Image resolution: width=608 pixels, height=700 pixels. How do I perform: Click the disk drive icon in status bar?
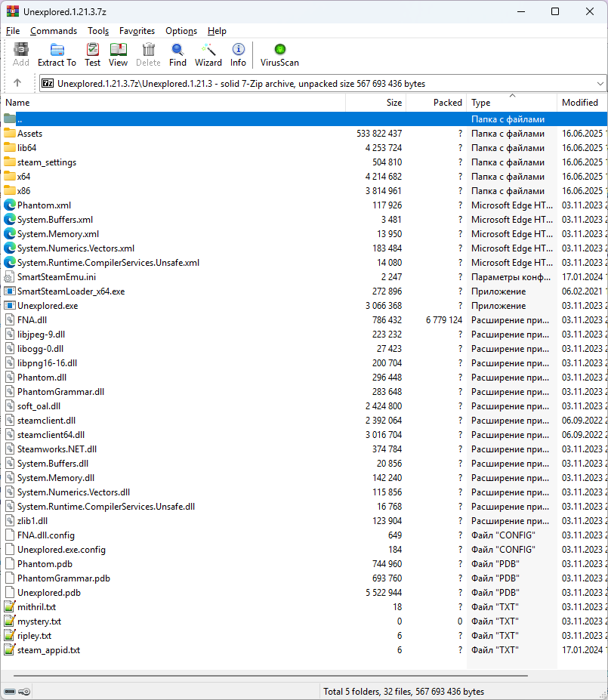[9, 692]
